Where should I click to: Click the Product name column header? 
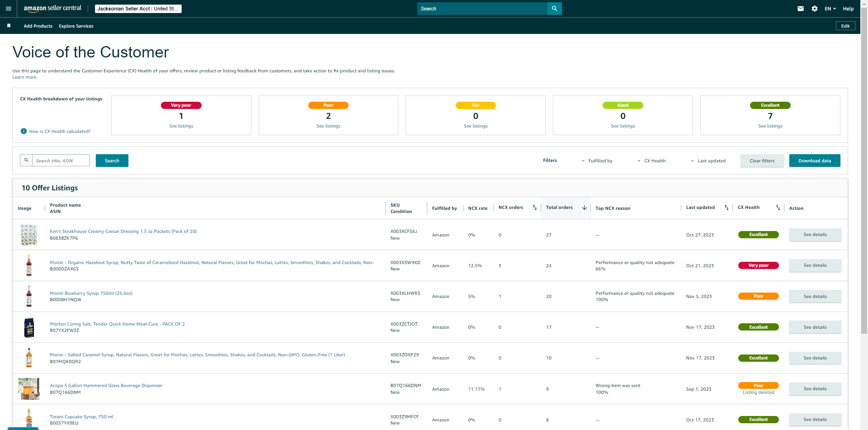point(65,205)
